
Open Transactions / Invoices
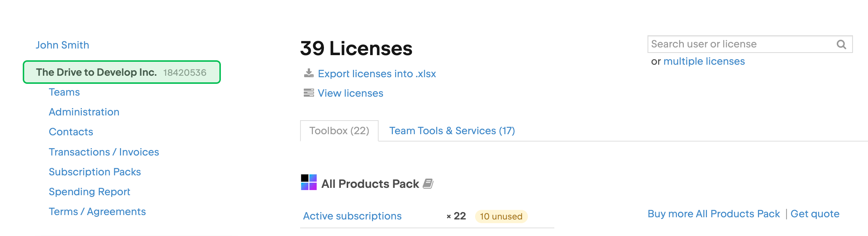click(x=104, y=152)
